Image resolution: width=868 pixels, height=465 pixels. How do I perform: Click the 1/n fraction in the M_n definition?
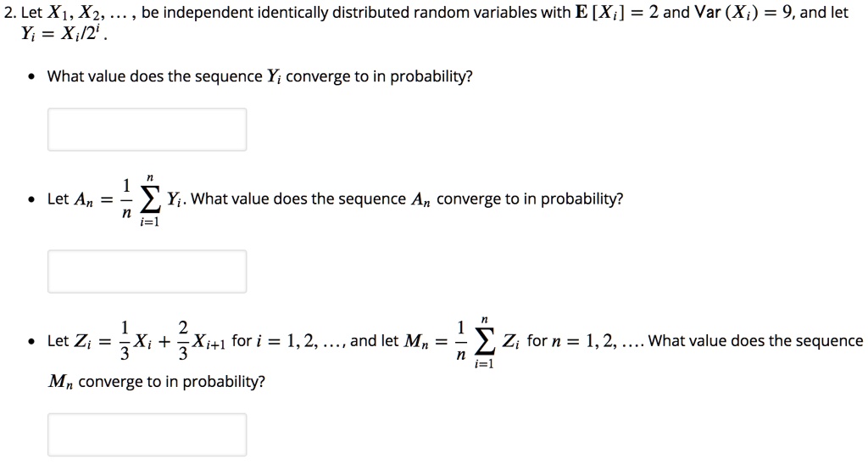tap(460, 339)
